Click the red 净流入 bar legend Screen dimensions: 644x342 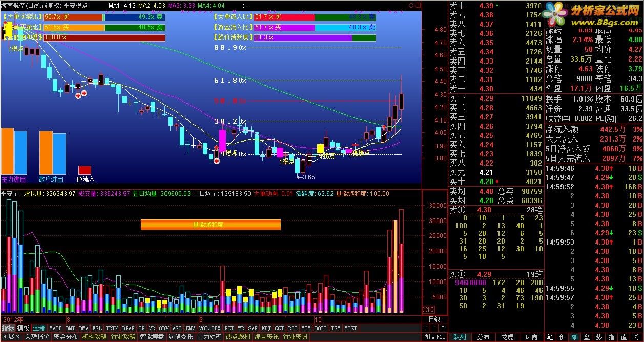85,170
